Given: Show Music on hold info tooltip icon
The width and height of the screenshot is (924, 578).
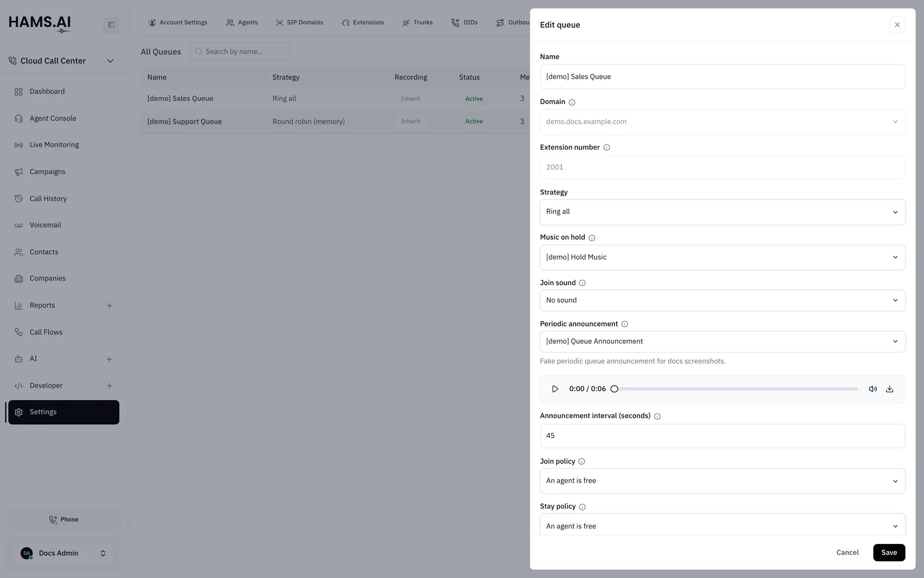Looking at the screenshot, I should click(592, 238).
